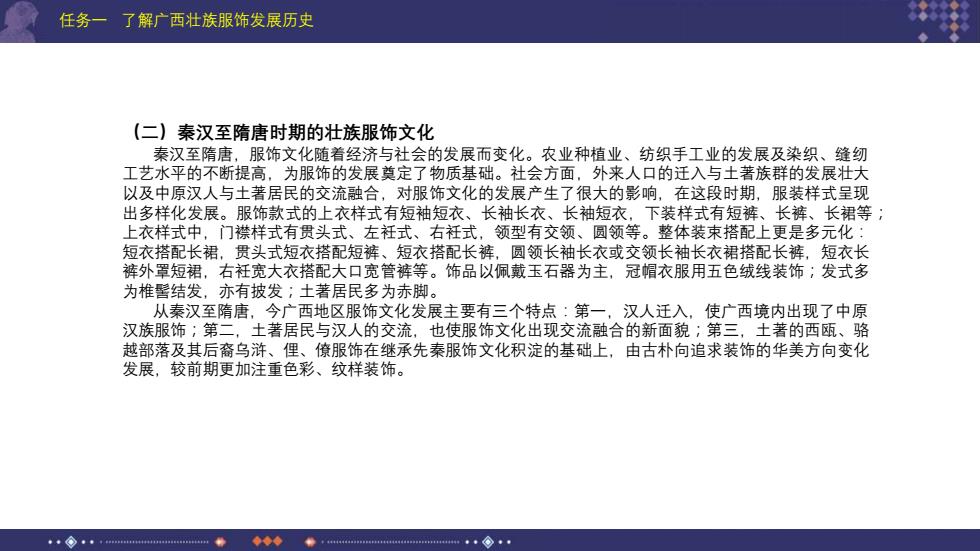
Task: Click the line starting 裤外罩短裙，右衽宽大衣
Action: pos(496,272)
